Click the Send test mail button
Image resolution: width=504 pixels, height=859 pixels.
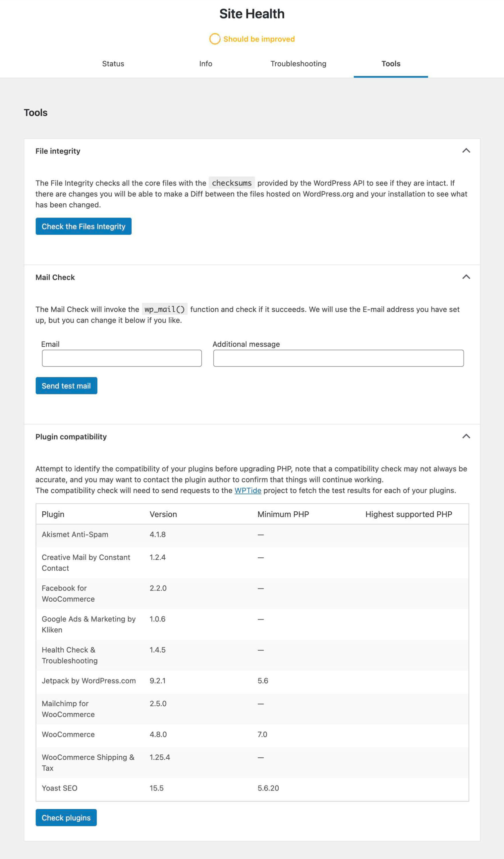(x=66, y=386)
